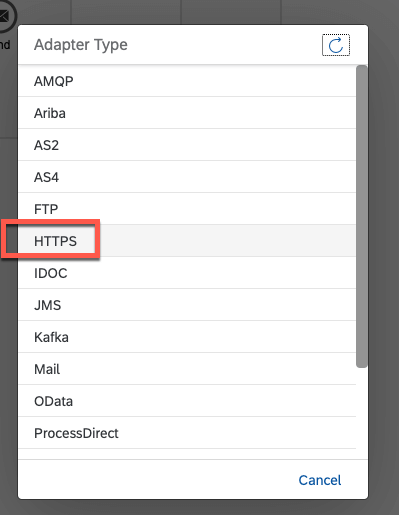Screen dimensions: 399x515
Task: Select the AS4 adapter entry
Action: (187, 177)
